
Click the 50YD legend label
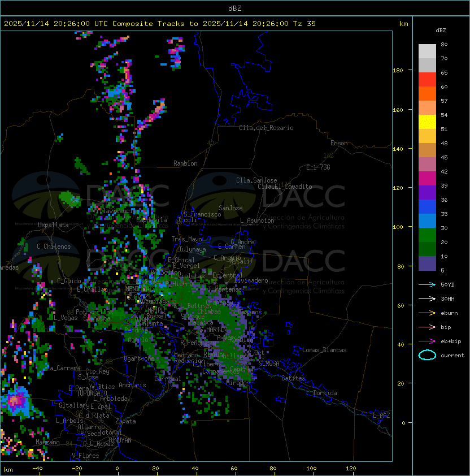click(x=447, y=284)
